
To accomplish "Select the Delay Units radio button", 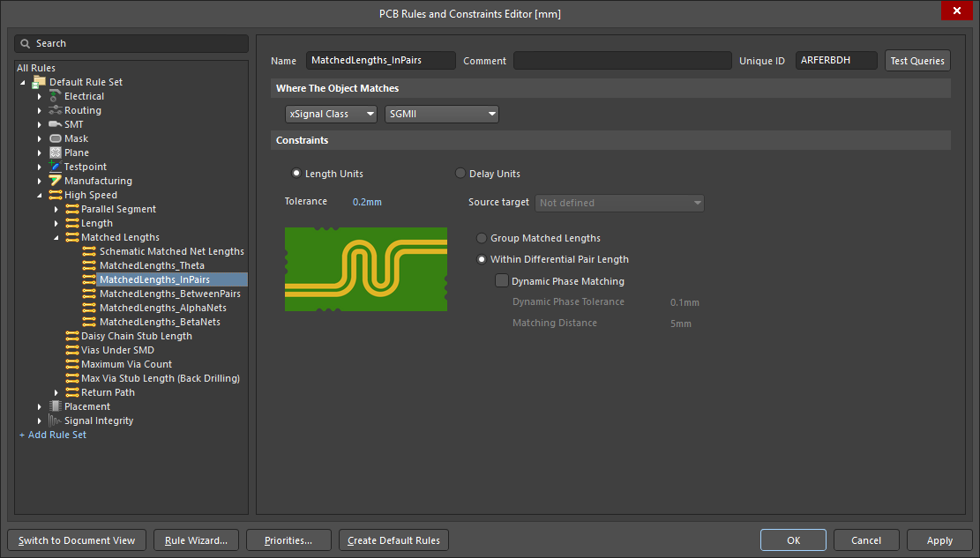I will [x=460, y=173].
